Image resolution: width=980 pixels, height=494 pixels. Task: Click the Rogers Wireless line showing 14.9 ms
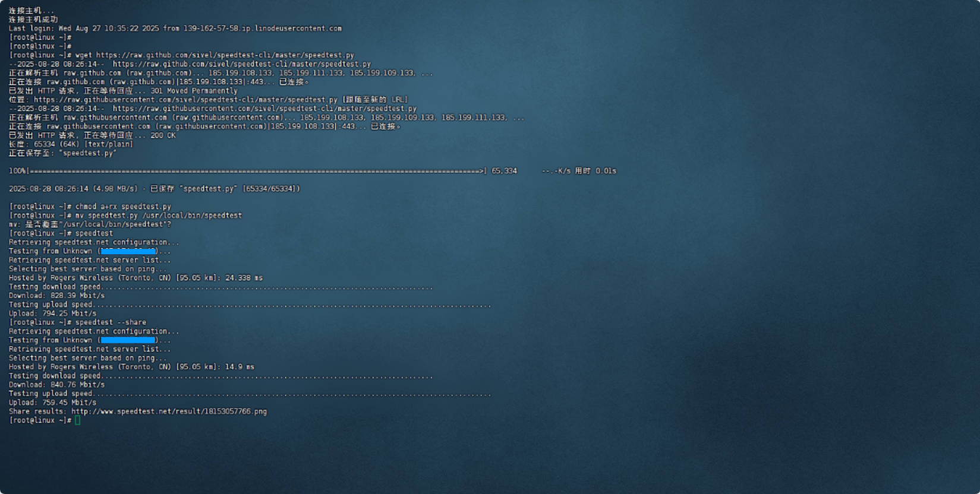[x=131, y=367]
